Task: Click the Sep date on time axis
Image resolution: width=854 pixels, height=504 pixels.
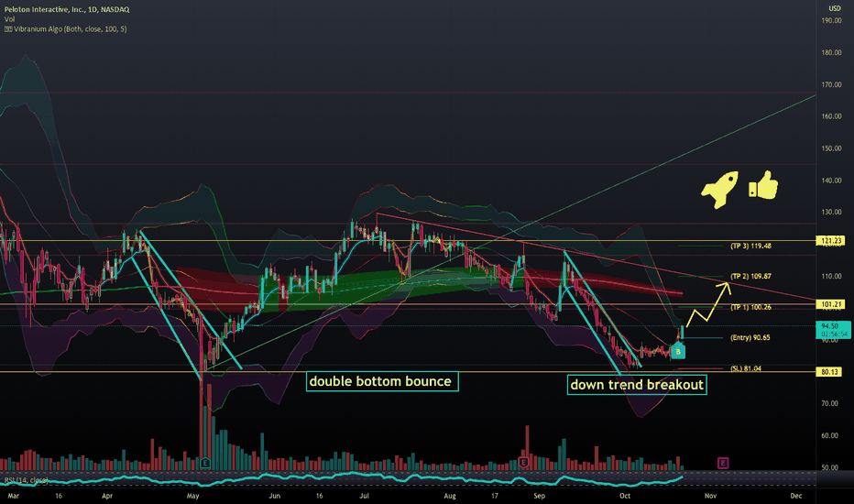Action: coord(539,496)
